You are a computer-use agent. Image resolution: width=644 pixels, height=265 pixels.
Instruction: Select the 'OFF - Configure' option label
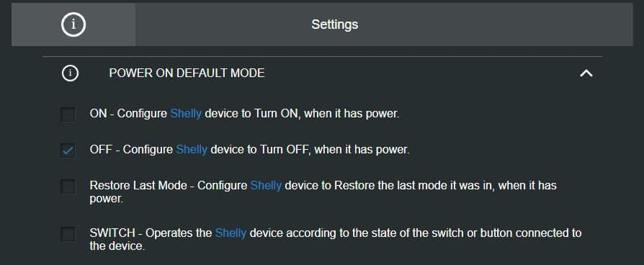point(131,150)
